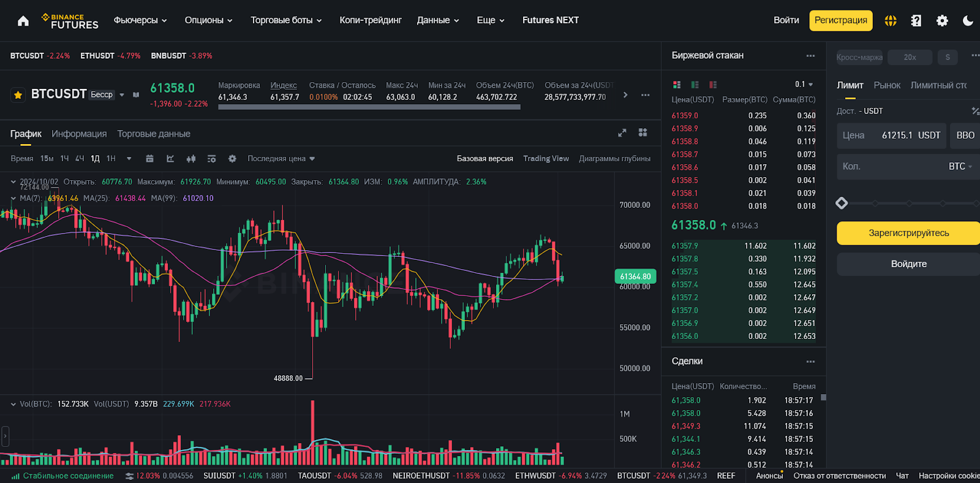Open the Опционы dropdown menu
Viewport: 980px width, 483px height.
209,20
